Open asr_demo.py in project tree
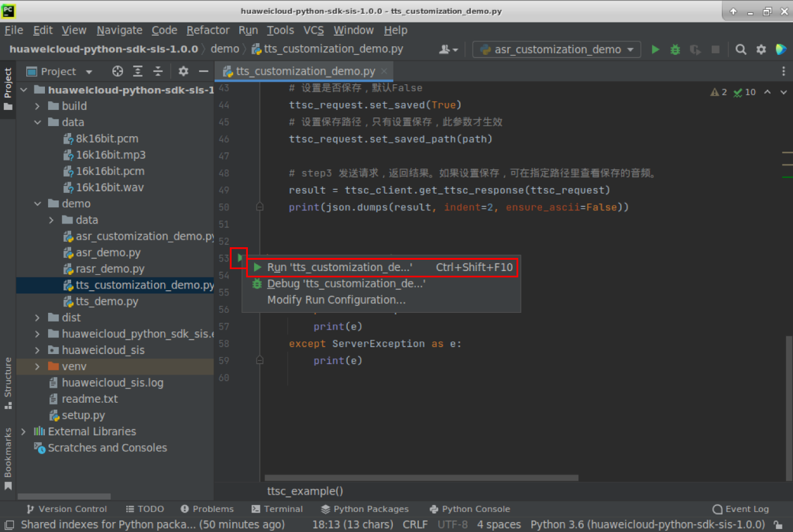 [108, 252]
